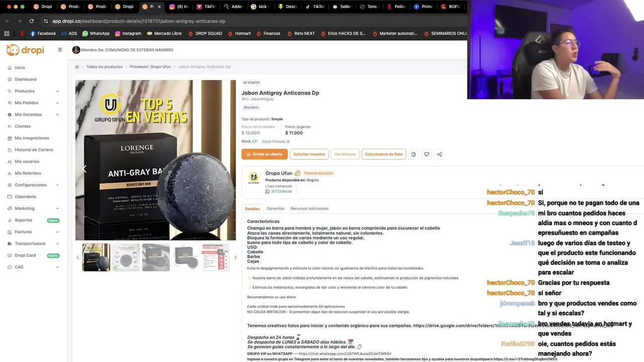
Task: Open Mis usuarios in the sidebar
Action: (27, 161)
